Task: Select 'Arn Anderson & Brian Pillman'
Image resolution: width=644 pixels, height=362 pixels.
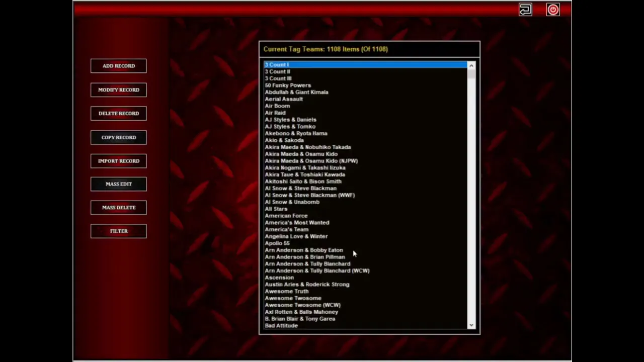Action: click(x=366, y=257)
